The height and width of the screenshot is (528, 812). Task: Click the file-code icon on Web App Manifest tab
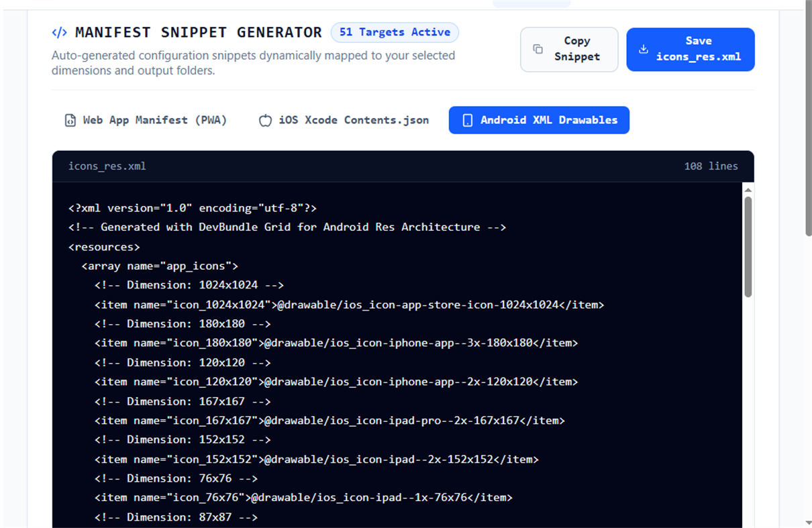(x=70, y=121)
